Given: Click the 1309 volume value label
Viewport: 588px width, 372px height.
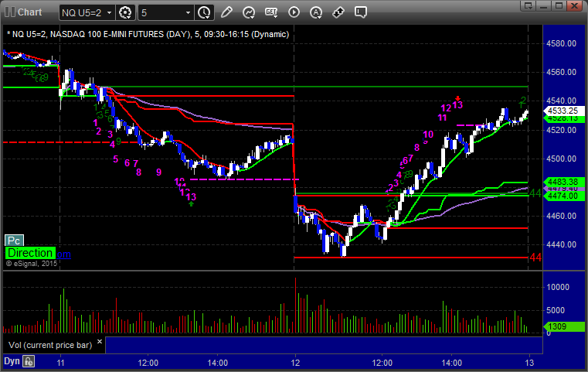Looking at the screenshot, I should tap(563, 326).
